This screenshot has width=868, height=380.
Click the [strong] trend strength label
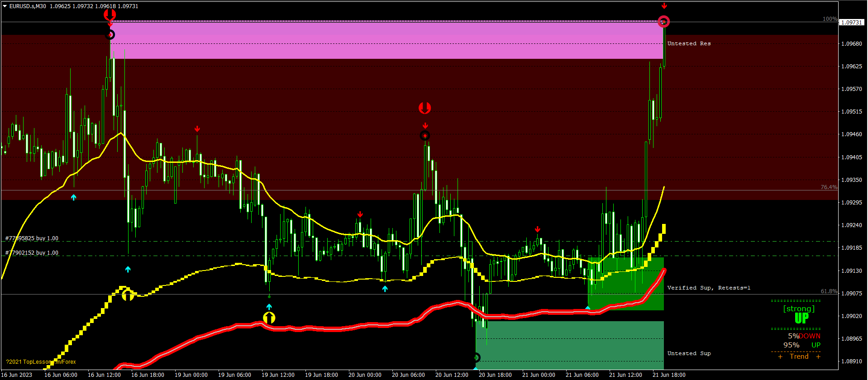coord(799,309)
